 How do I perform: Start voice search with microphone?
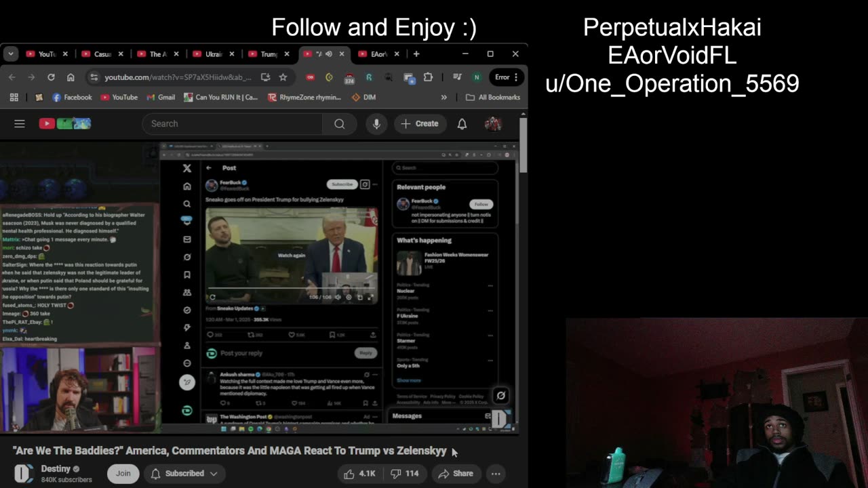376,123
